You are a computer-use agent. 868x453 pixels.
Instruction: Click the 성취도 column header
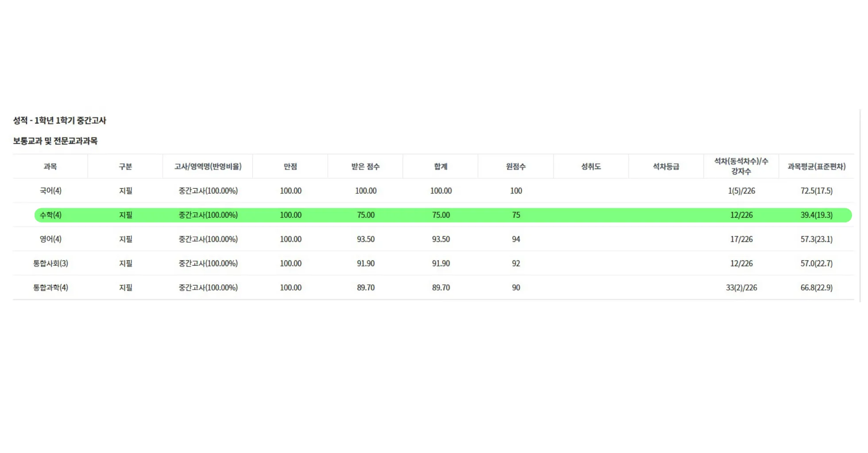[x=591, y=167]
